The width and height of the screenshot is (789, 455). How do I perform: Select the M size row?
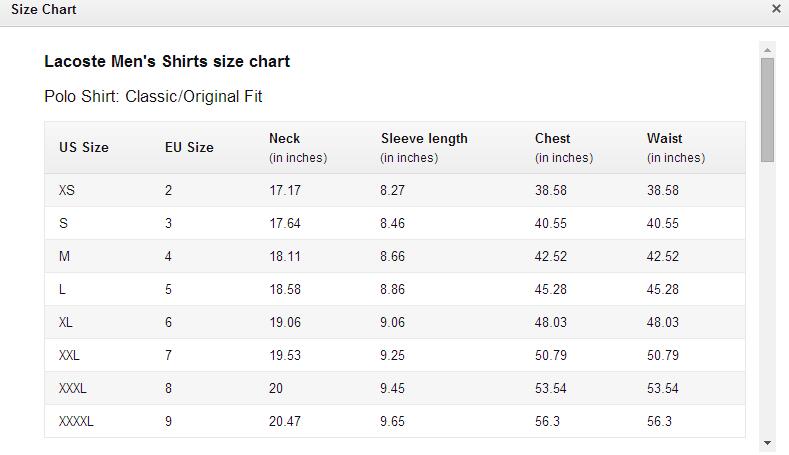(x=394, y=256)
